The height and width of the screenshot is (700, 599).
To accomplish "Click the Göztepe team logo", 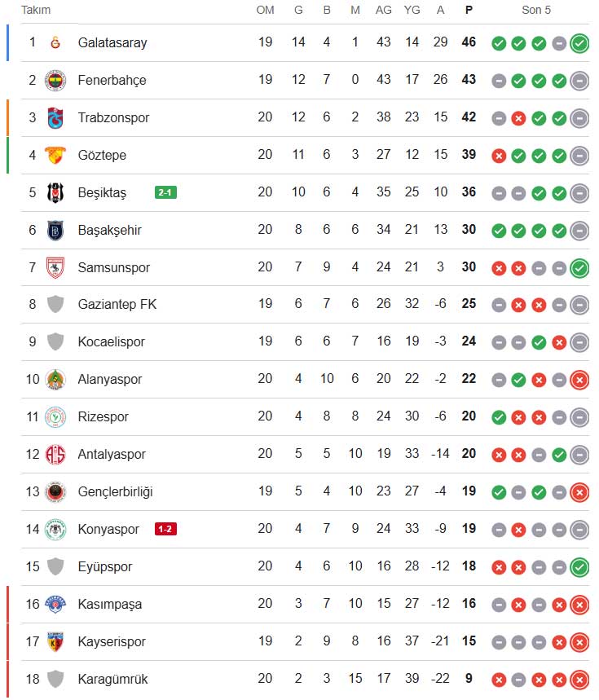I will pos(55,155).
